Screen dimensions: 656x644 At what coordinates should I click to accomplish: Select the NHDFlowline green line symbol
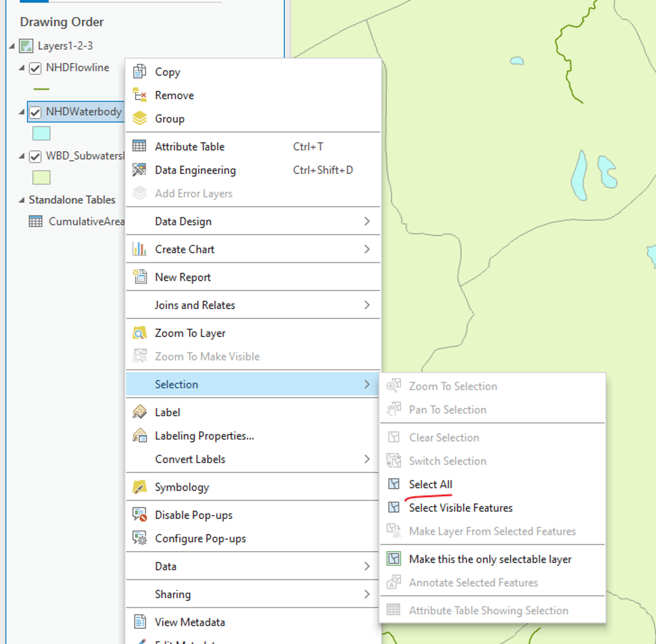pyautogui.click(x=41, y=88)
